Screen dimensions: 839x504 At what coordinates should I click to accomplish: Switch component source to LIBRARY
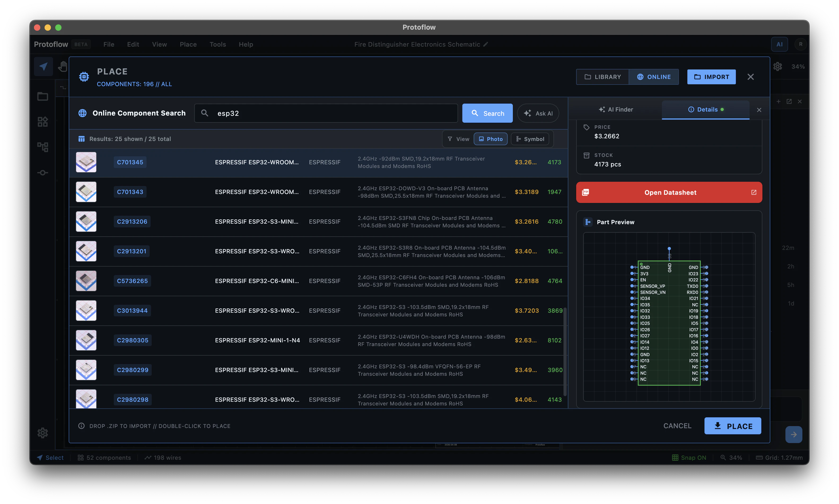point(602,77)
